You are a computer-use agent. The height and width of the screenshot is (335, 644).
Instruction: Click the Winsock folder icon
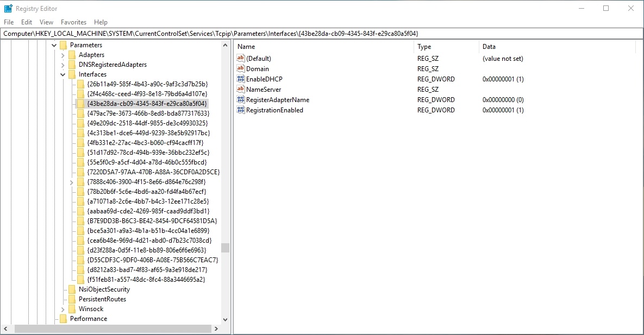click(72, 309)
